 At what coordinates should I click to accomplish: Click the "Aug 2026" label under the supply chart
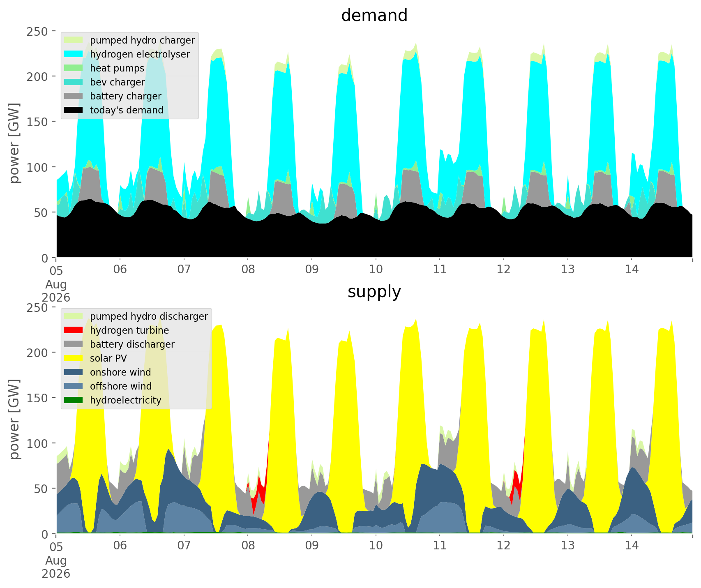point(56,567)
